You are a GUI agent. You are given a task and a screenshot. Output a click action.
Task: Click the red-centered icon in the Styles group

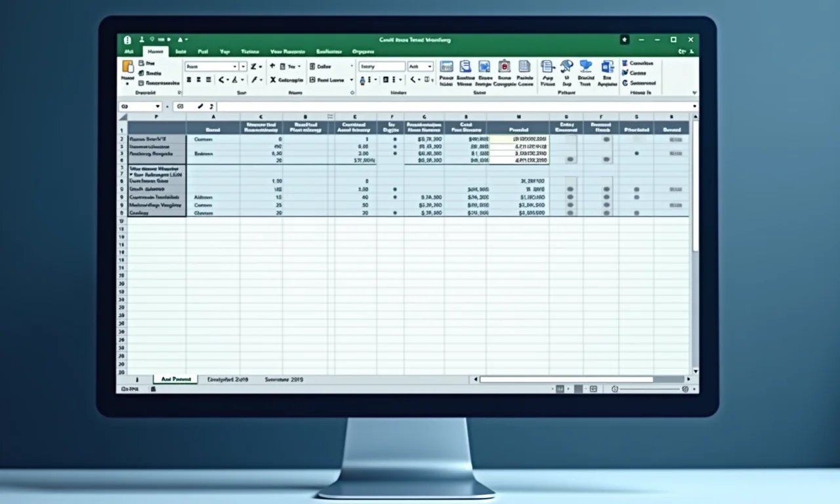(504, 66)
